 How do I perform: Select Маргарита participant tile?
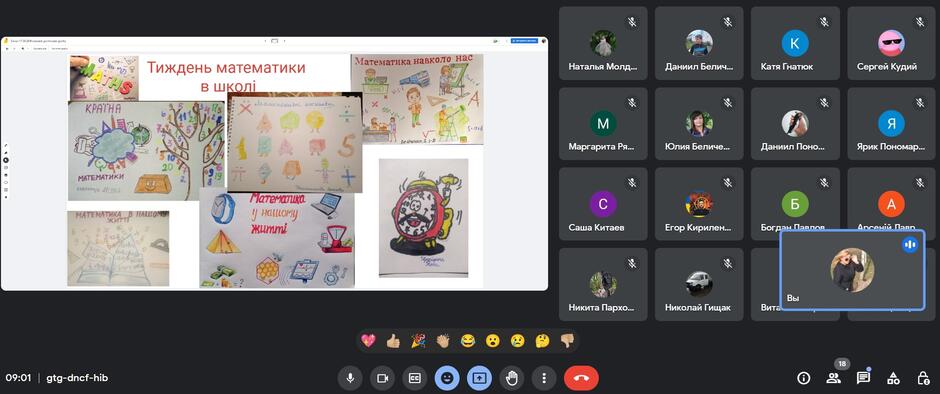click(602, 124)
